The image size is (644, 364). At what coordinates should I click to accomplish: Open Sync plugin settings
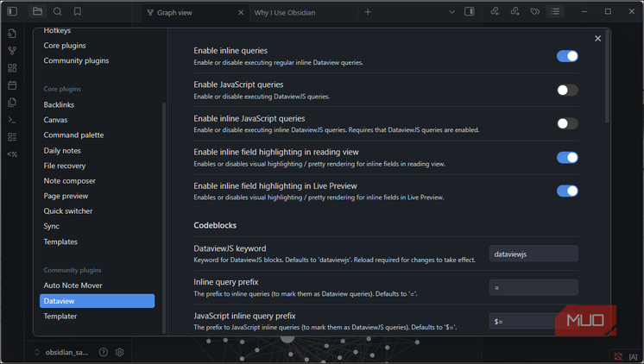(x=52, y=226)
